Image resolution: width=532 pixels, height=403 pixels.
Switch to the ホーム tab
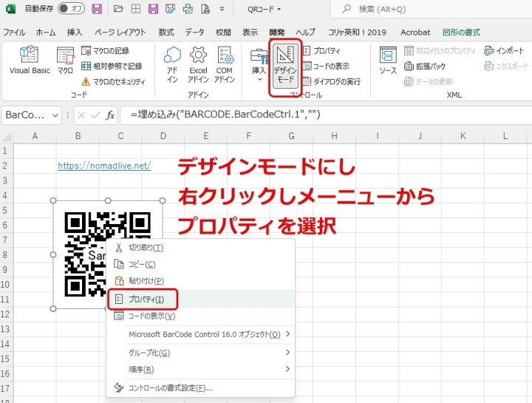pos(46,33)
